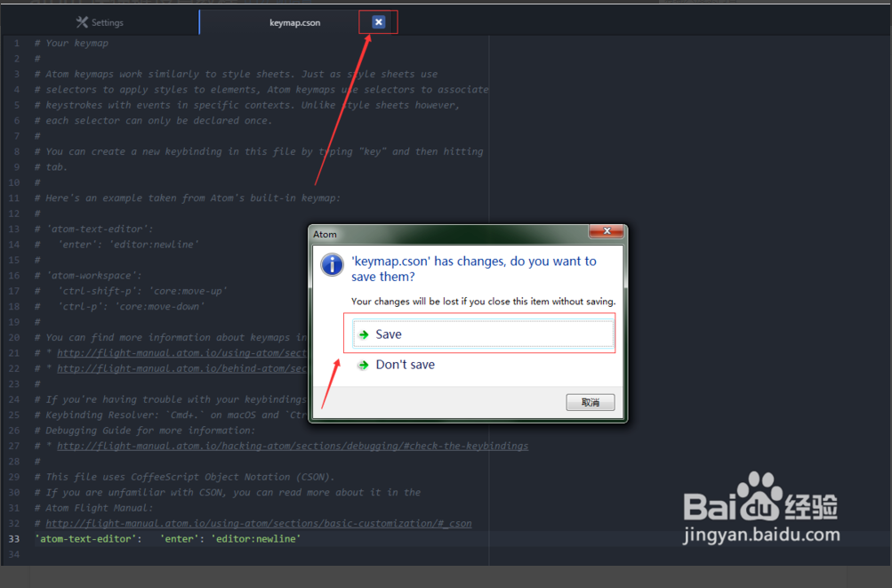
Task: Open the hacking-atom debugging link on line 27
Action: (293, 446)
